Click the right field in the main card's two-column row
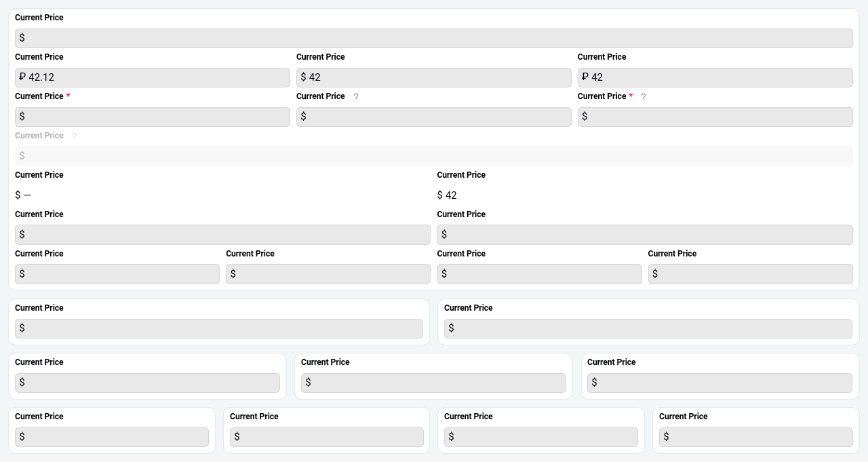 pos(644,235)
